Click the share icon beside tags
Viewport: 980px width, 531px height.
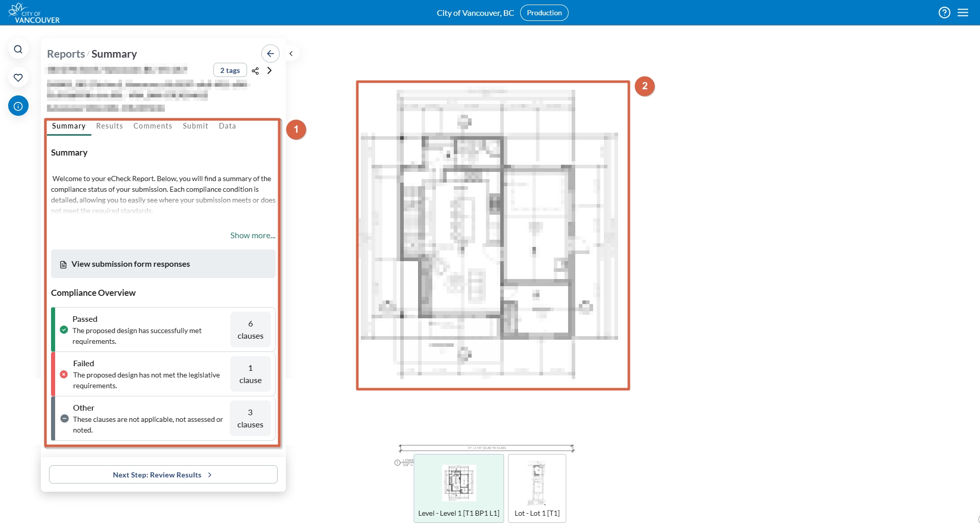[255, 71]
